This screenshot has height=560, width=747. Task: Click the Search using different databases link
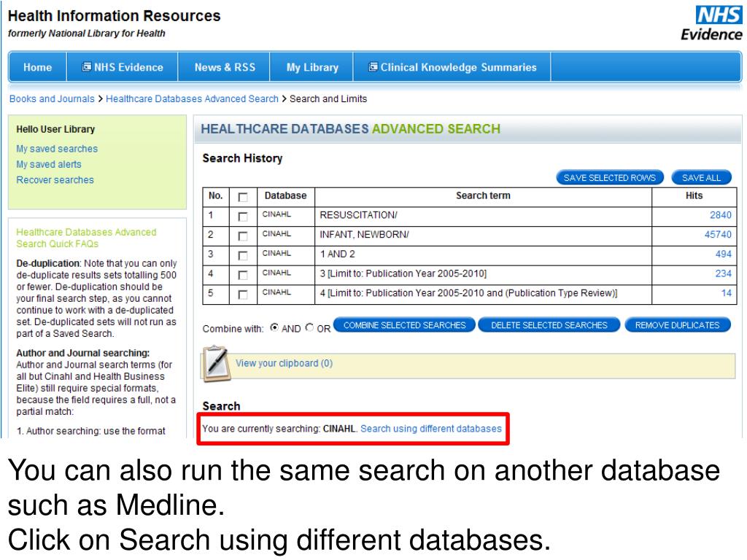430,429
